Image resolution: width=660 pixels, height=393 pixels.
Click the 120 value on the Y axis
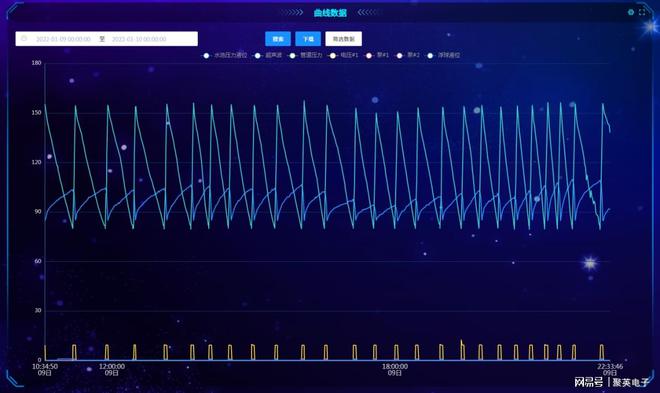click(37, 162)
